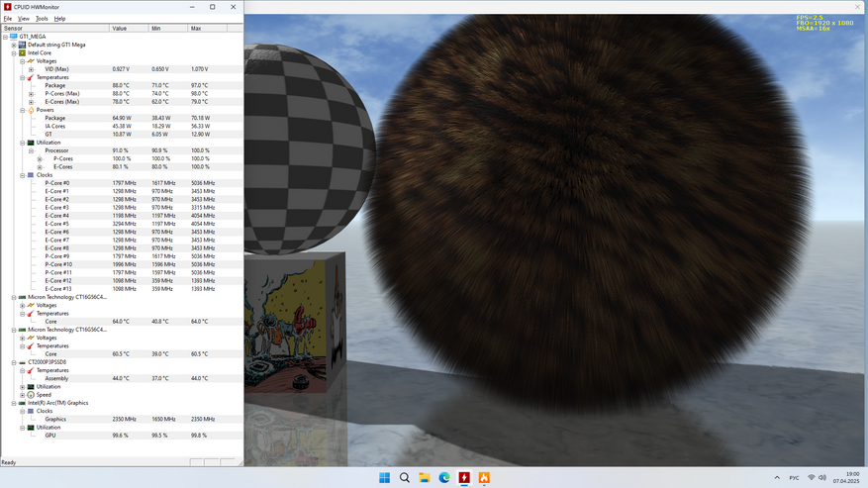Click the Min column header
Screen dimensions: 868x488
[168, 29]
